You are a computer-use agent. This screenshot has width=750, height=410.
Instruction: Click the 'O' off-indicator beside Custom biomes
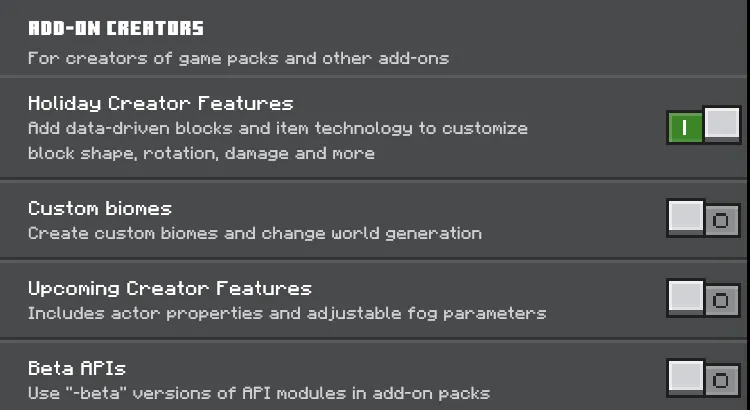pos(721,221)
